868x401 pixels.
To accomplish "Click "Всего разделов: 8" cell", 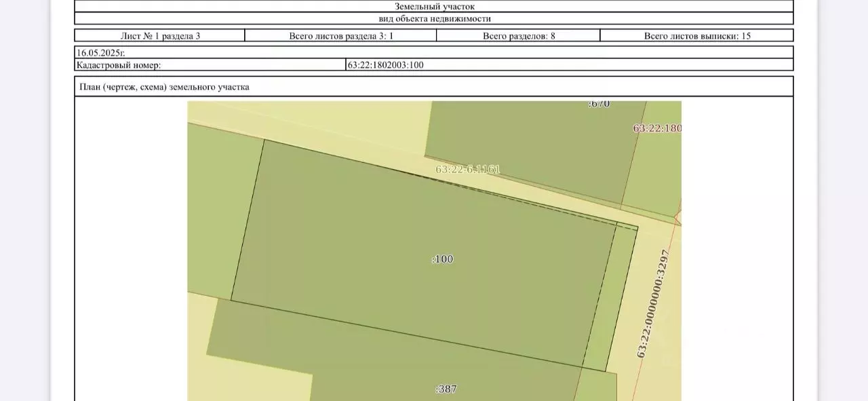I will click(x=519, y=36).
